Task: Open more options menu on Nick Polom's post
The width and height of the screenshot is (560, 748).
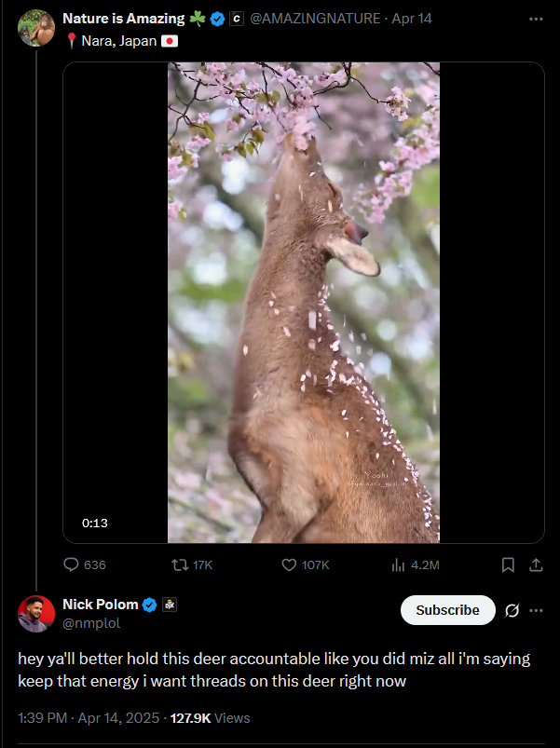Action: point(536,610)
